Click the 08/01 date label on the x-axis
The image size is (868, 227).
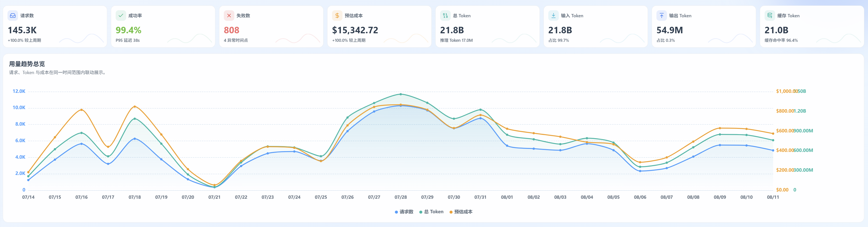pyautogui.click(x=507, y=197)
